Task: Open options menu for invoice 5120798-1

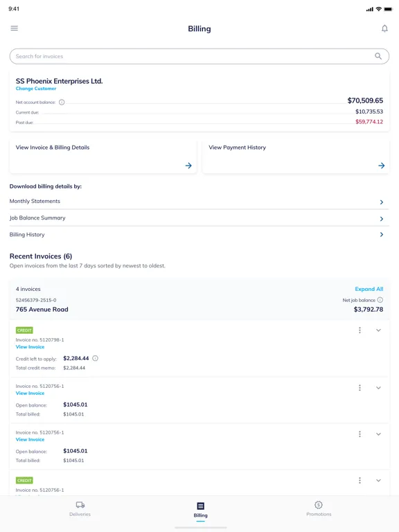Action: [x=360, y=330]
